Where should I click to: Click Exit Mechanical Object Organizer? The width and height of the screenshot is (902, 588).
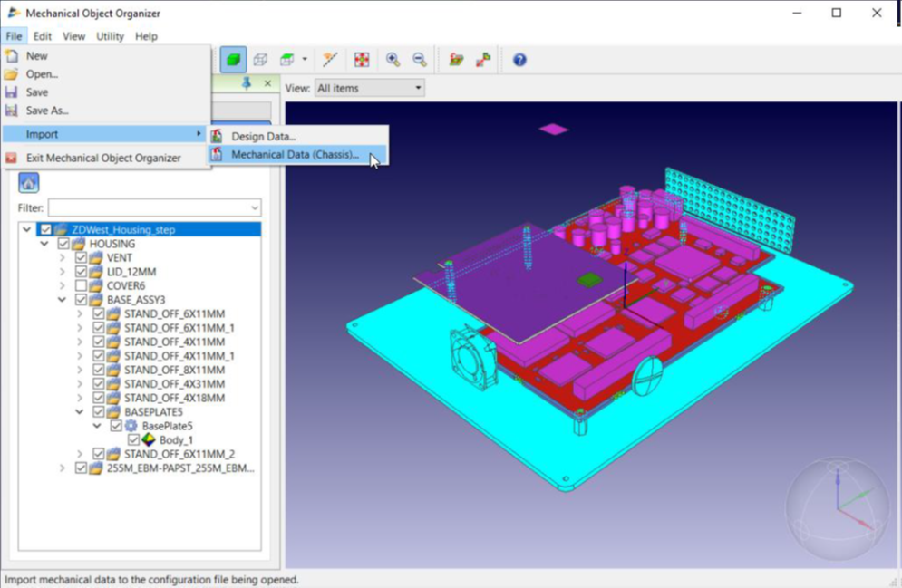tap(103, 157)
